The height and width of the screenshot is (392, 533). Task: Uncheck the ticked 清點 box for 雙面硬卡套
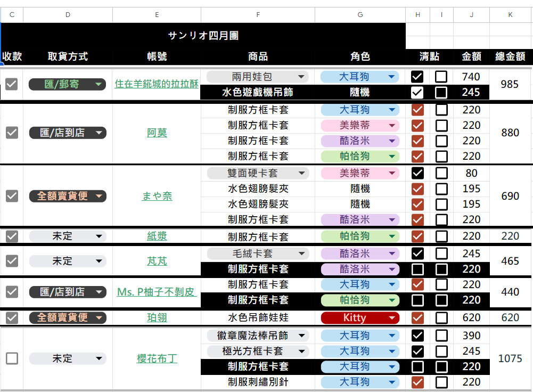[x=417, y=173]
